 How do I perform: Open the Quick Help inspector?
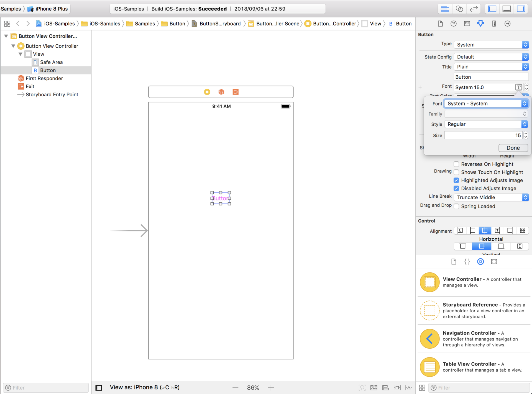click(454, 24)
